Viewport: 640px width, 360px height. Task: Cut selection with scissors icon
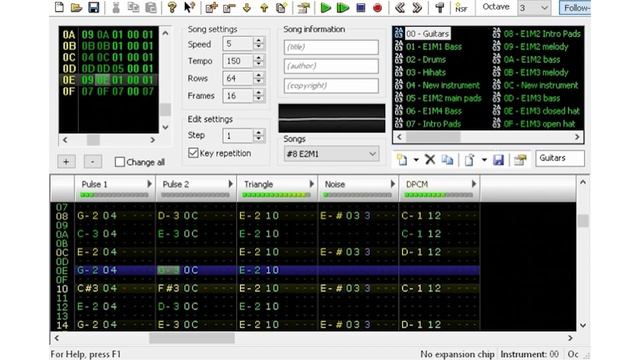[x=116, y=7]
